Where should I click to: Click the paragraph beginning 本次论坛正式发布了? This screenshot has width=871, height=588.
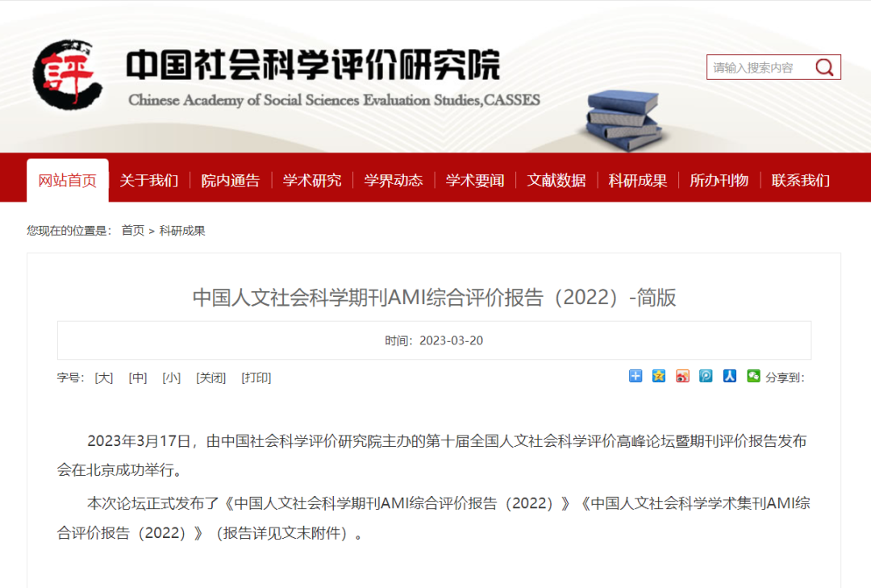pyautogui.click(x=433, y=518)
